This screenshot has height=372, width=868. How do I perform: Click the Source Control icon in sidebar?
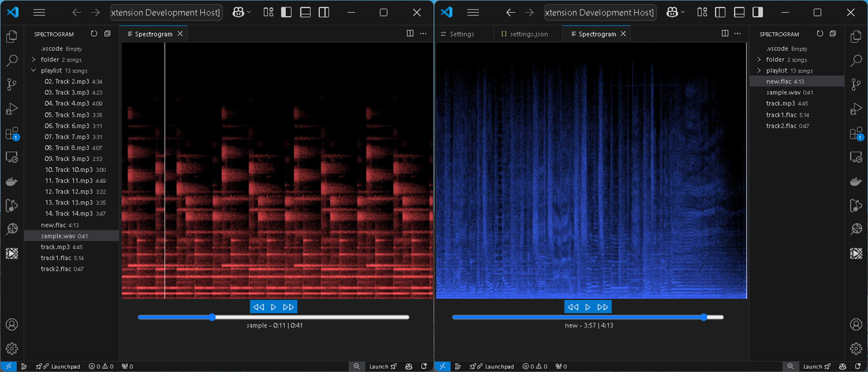12,83
